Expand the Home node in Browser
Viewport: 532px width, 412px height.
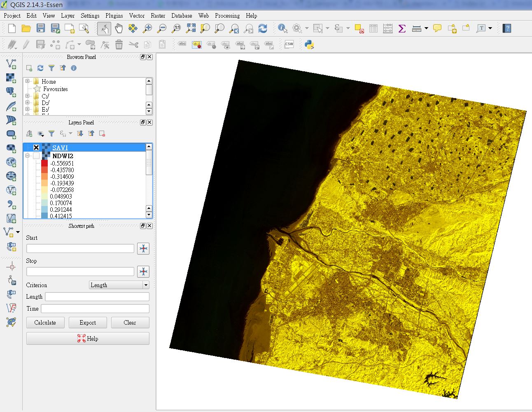pos(28,81)
